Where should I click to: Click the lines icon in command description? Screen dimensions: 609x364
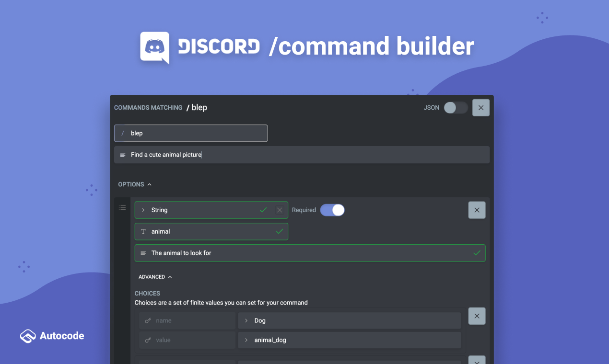click(x=123, y=155)
